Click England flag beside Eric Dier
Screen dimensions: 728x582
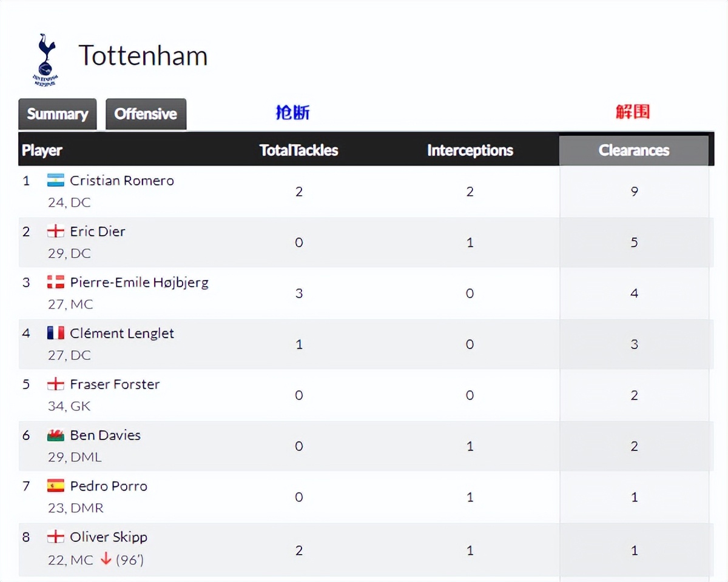[x=56, y=232]
